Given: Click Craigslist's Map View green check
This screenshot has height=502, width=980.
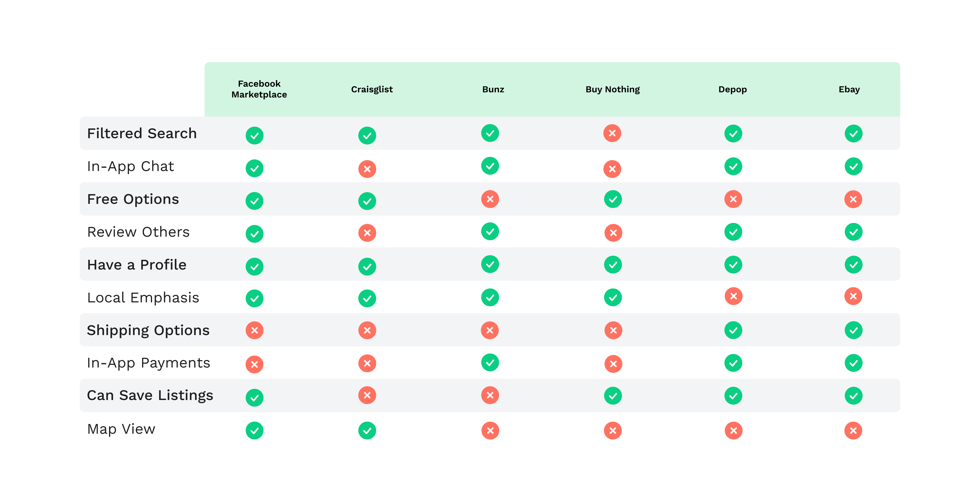Looking at the screenshot, I should pos(367,430).
